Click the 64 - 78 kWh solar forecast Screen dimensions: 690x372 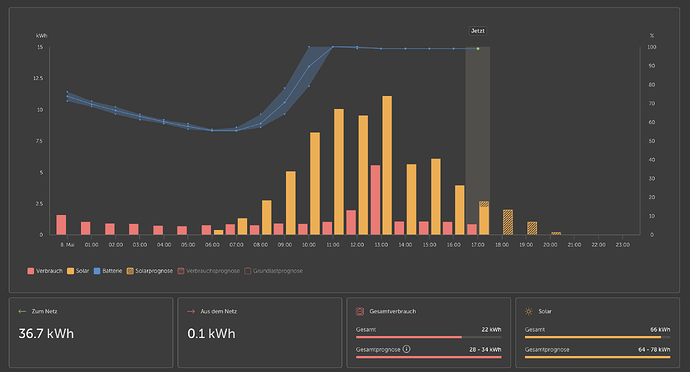(654, 350)
